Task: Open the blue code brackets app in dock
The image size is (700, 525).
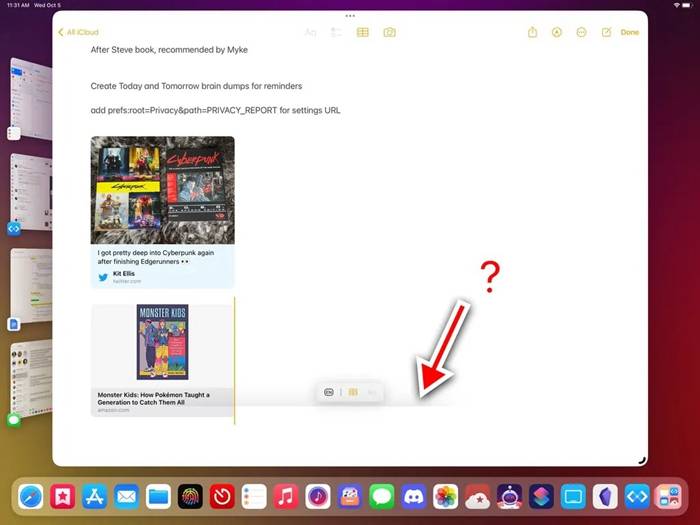Action: tap(637, 496)
